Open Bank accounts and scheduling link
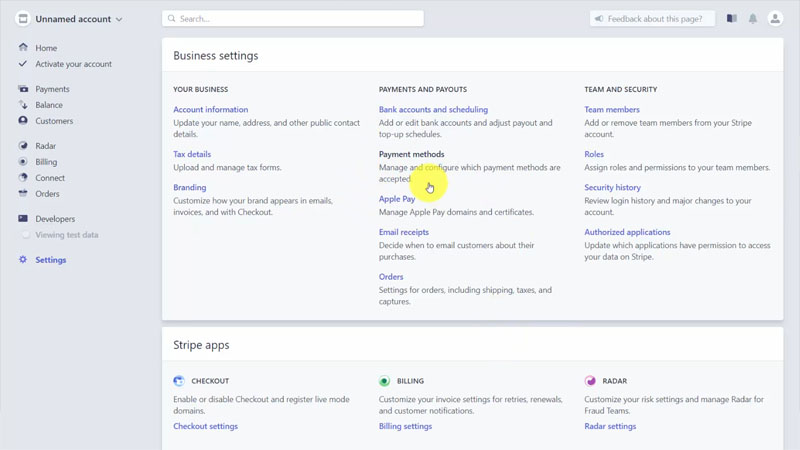Screen dimensions: 800x450 point(433,110)
